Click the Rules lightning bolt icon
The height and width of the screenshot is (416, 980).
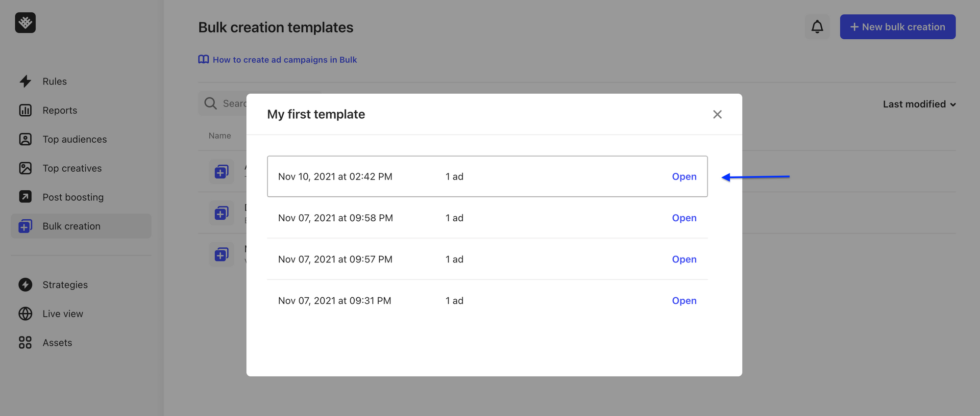25,81
